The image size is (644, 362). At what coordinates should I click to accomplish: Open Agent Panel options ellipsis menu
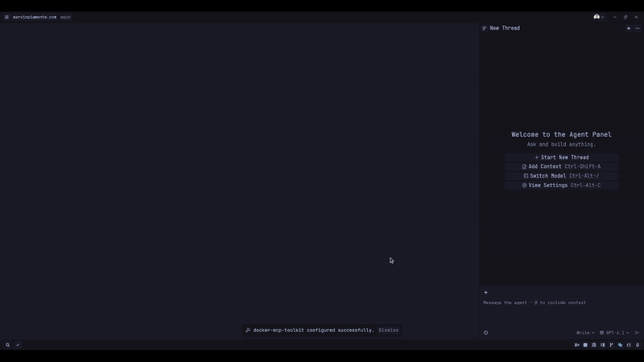[638, 28]
